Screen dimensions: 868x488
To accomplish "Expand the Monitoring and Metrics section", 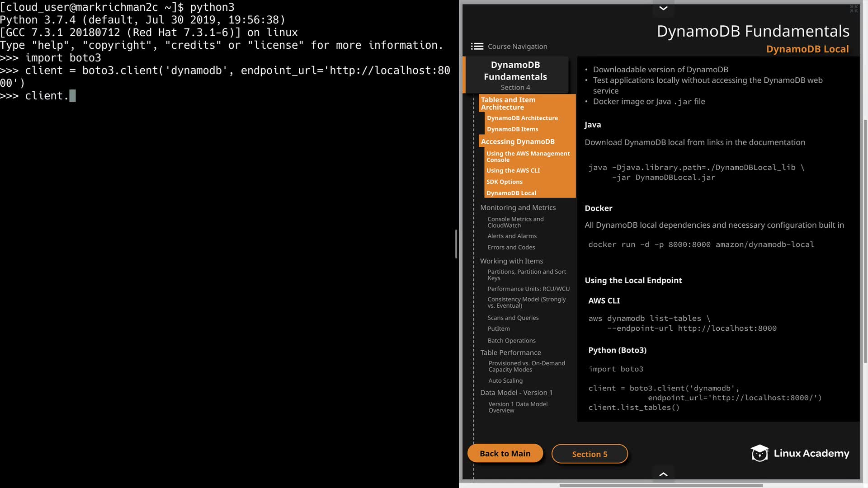I will [x=518, y=207].
